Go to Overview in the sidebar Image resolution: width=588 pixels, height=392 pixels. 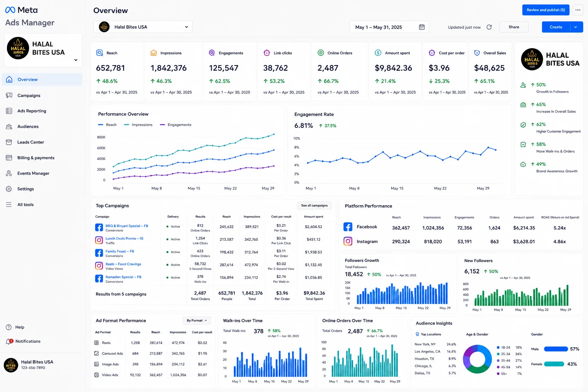(x=42, y=80)
